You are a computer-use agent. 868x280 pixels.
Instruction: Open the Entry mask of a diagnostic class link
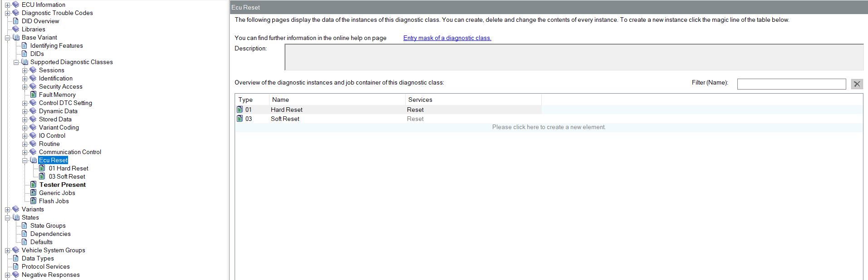(447, 38)
